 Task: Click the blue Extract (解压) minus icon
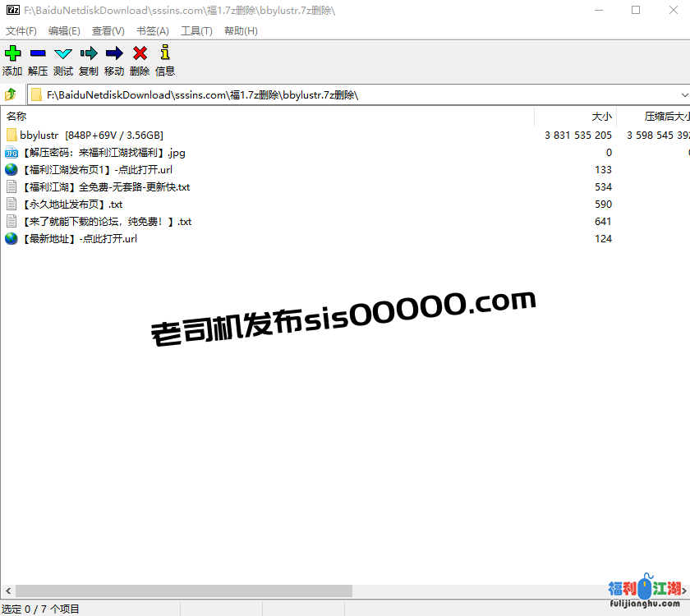point(38,53)
